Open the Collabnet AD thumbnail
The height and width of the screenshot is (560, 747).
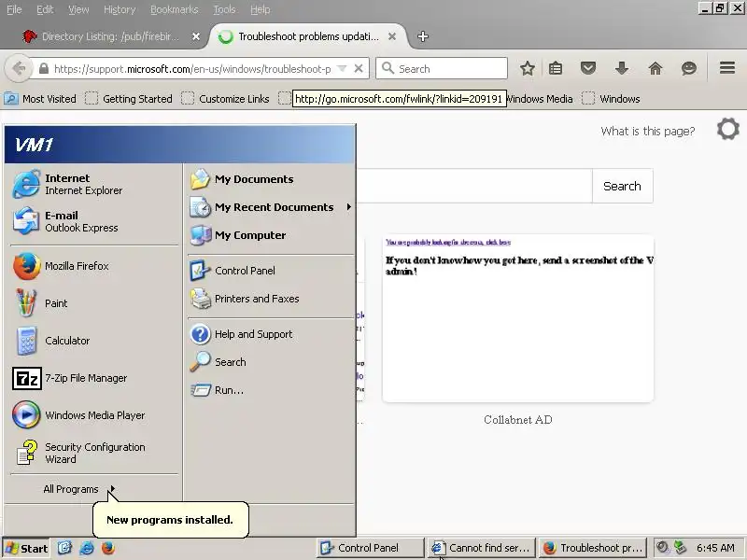[518, 318]
